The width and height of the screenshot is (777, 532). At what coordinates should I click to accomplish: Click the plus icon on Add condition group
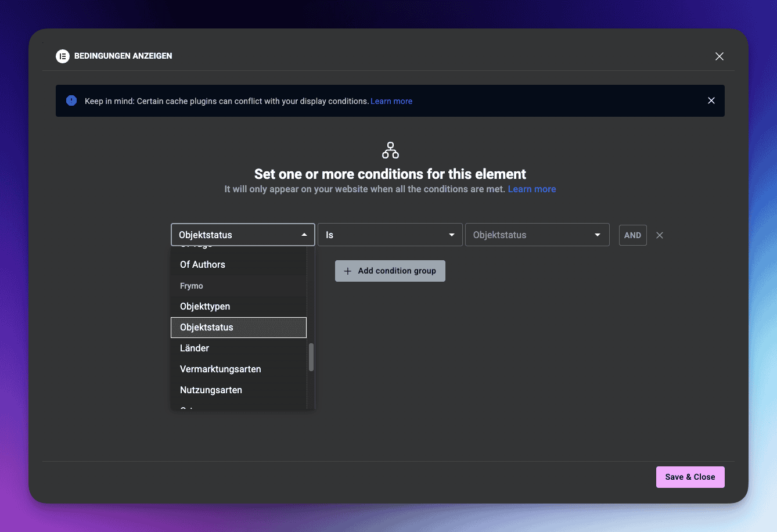point(348,271)
